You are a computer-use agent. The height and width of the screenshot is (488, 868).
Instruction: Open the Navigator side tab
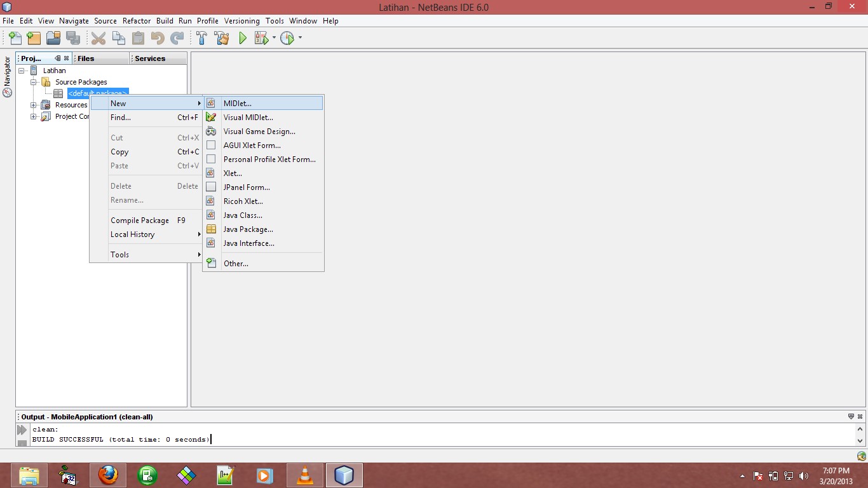(8, 76)
